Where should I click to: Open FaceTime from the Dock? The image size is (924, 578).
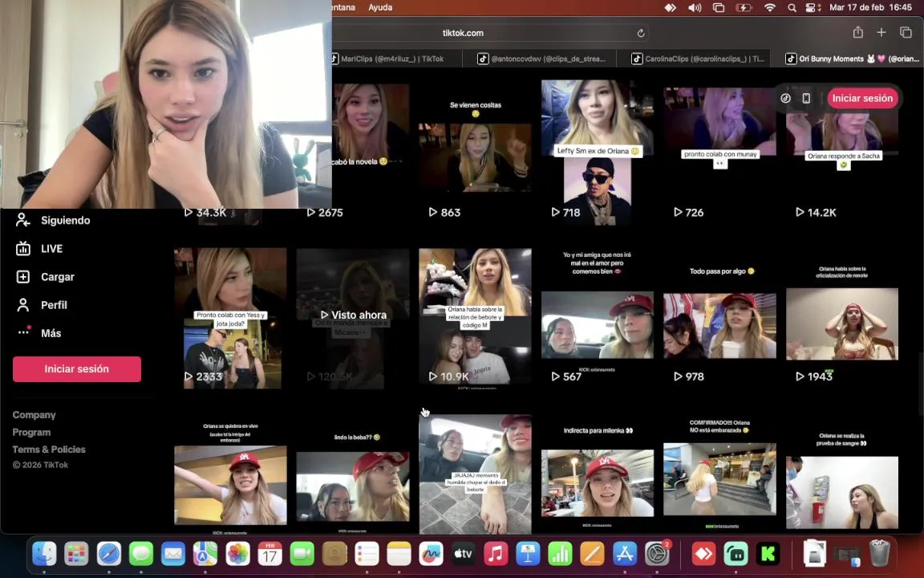pyautogui.click(x=302, y=554)
